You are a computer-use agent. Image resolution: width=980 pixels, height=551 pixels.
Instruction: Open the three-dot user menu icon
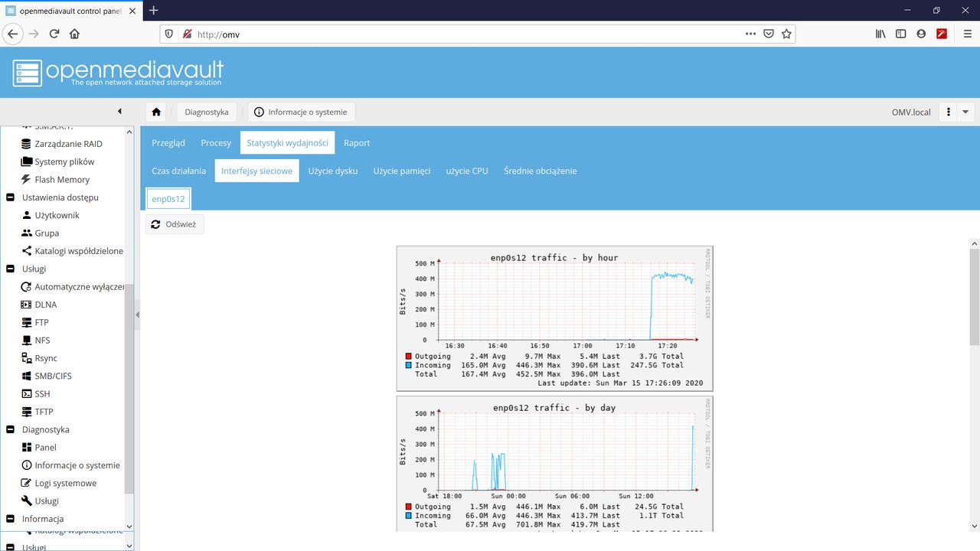coord(949,112)
